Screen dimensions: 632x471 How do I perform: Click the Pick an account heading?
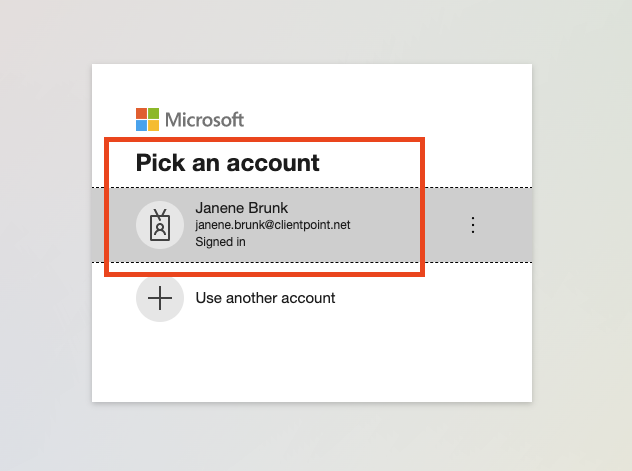click(x=228, y=163)
